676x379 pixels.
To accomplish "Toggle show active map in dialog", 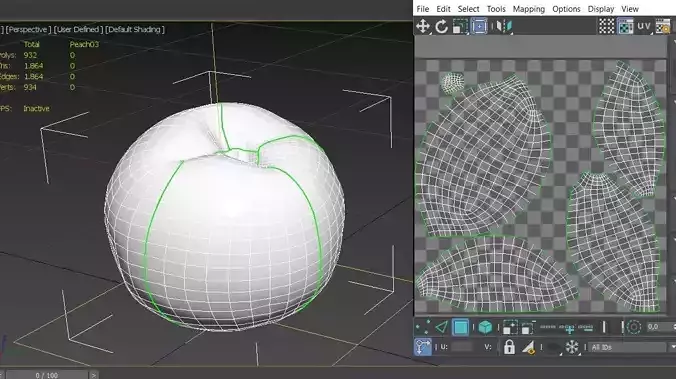I will pos(625,26).
